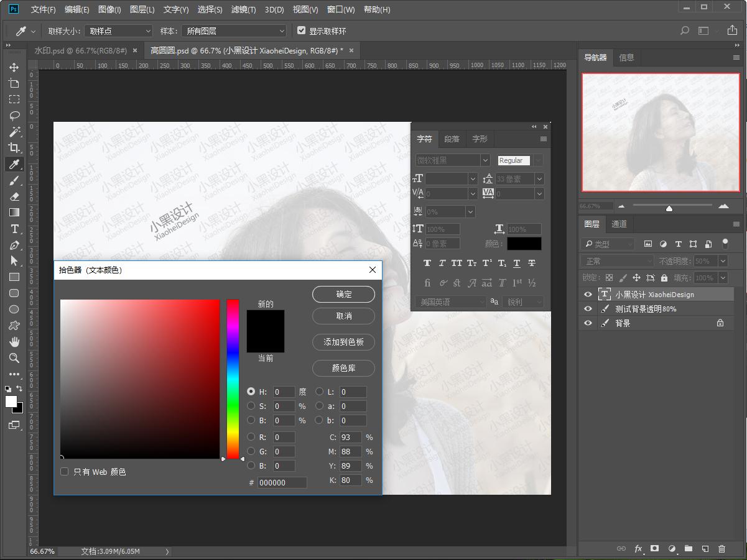Enable the 只有 Web 颜色 checkbox

(64, 472)
